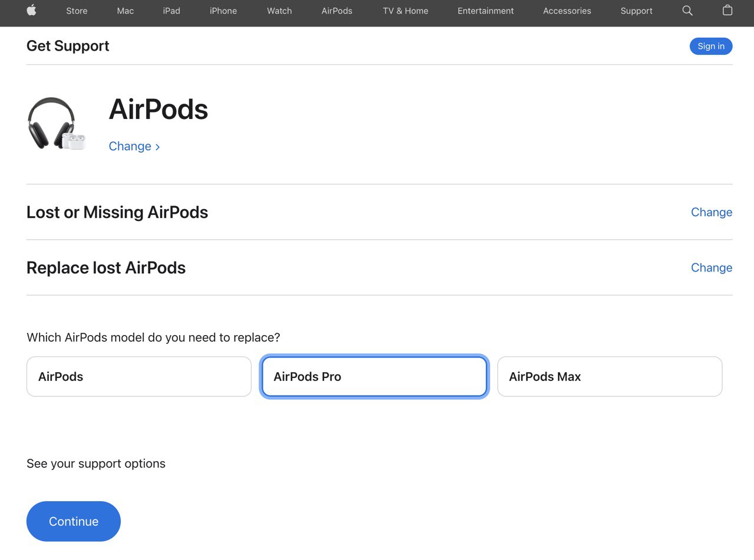Open the TV & Home menu
This screenshot has height=560, width=754.
point(405,11)
